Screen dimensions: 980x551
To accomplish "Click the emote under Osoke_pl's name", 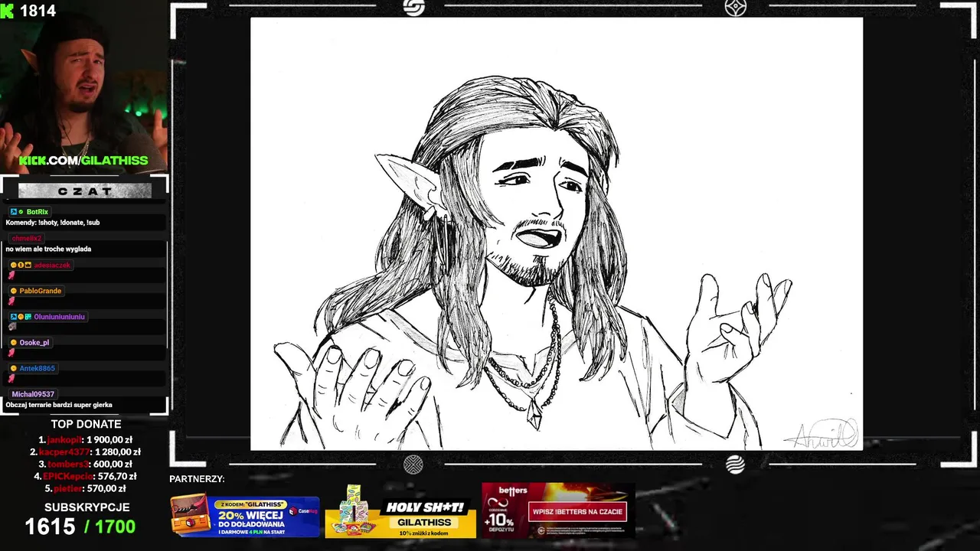I will point(11,353).
